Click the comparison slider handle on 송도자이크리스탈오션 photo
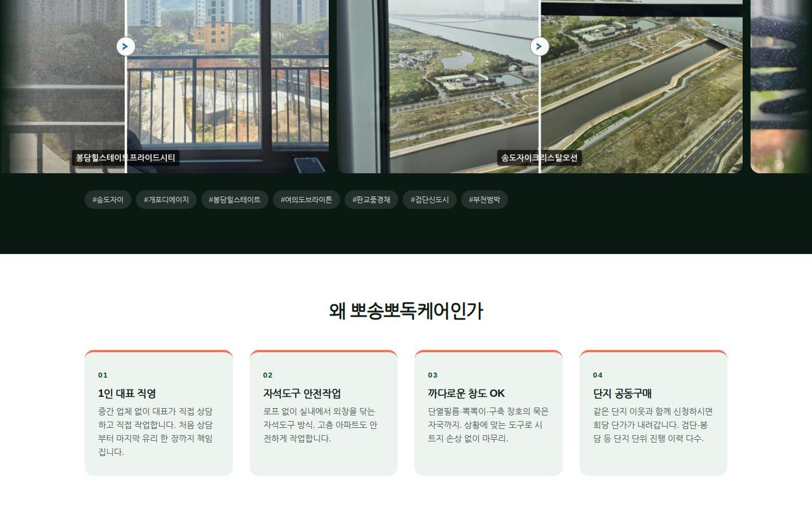This screenshot has width=812, height=508. click(x=540, y=46)
